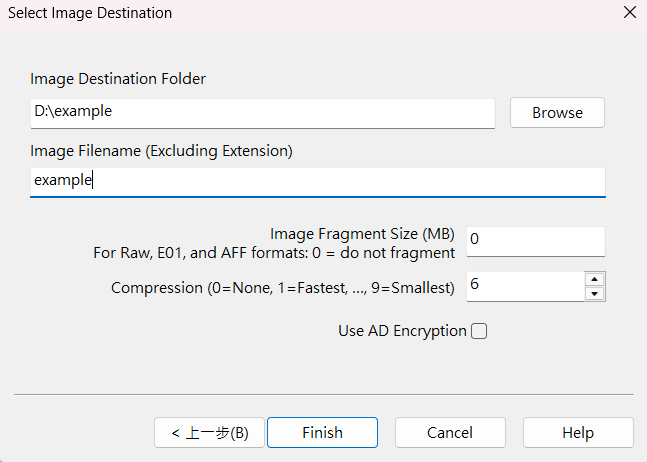Image resolution: width=647 pixels, height=462 pixels.
Task: Decrease compression with the down arrow
Action: [595, 293]
